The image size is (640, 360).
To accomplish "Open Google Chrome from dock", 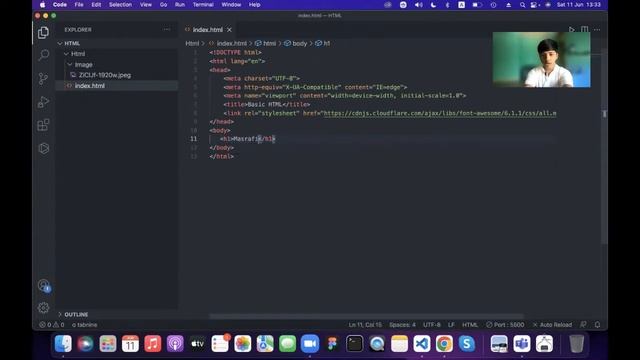I will [x=444, y=344].
